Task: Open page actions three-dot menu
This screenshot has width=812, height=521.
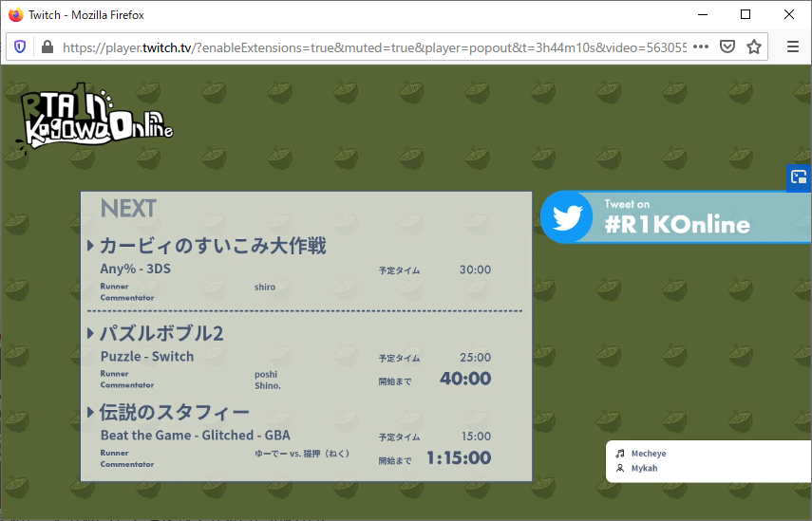Action: pyautogui.click(x=701, y=47)
